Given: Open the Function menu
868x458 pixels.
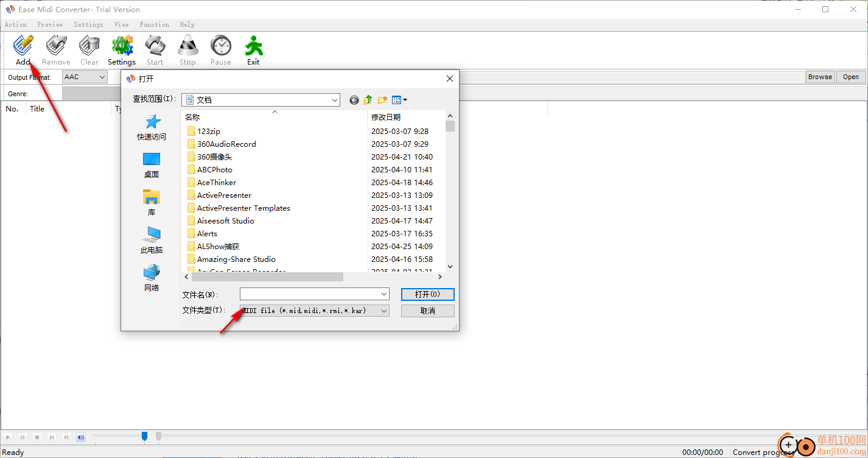Looking at the screenshot, I should (154, 24).
